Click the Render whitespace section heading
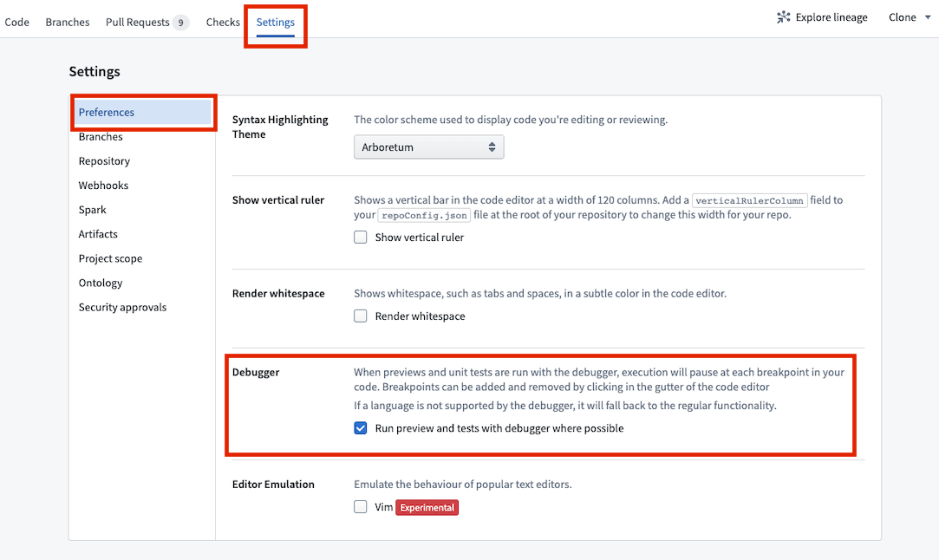 click(x=278, y=294)
